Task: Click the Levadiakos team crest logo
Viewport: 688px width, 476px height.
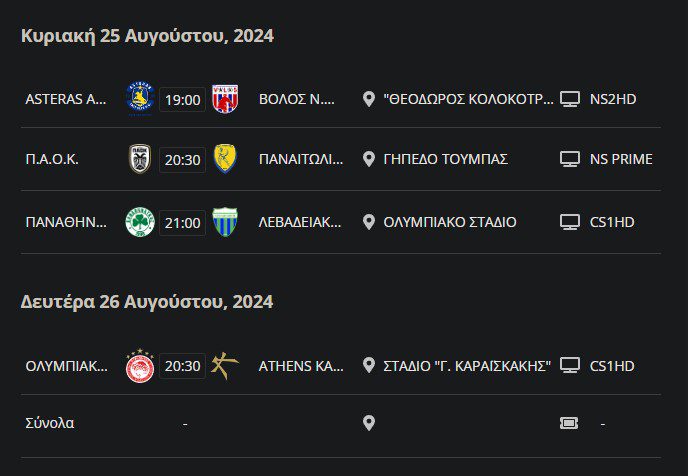Action: [x=225, y=222]
